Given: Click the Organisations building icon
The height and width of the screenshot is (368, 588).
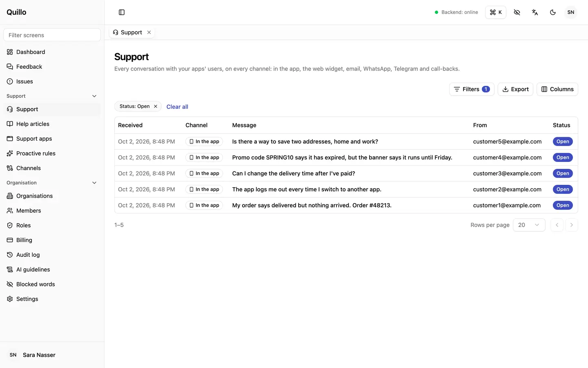Looking at the screenshot, I should [x=10, y=196].
